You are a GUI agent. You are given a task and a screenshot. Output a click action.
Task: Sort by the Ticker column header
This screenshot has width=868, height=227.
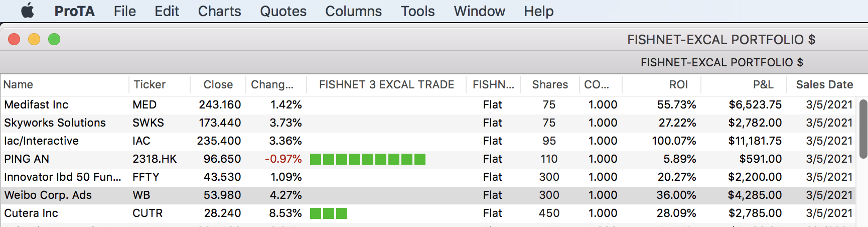(x=160, y=84)
